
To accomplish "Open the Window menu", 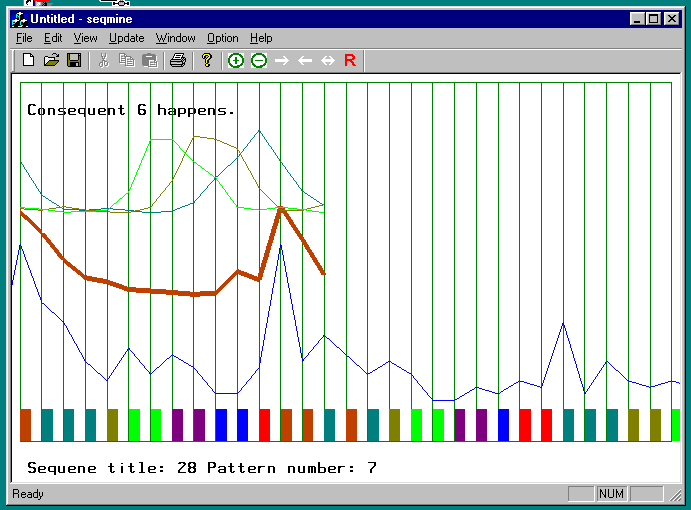I will (x=175, y=38).
